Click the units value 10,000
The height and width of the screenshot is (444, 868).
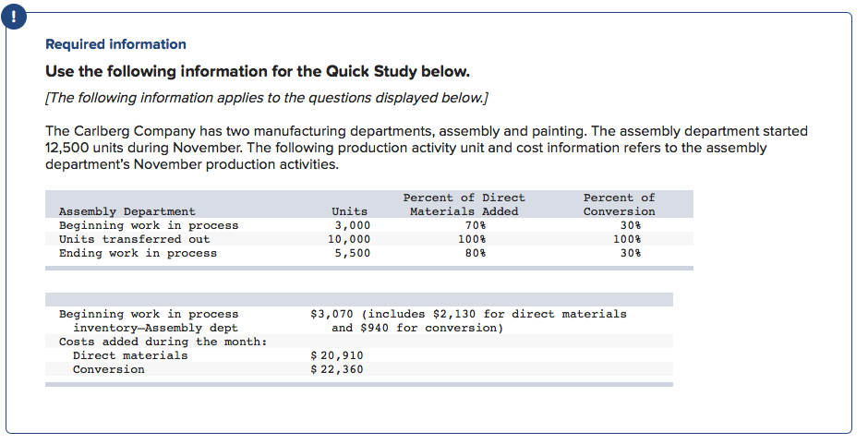[349, 239]
